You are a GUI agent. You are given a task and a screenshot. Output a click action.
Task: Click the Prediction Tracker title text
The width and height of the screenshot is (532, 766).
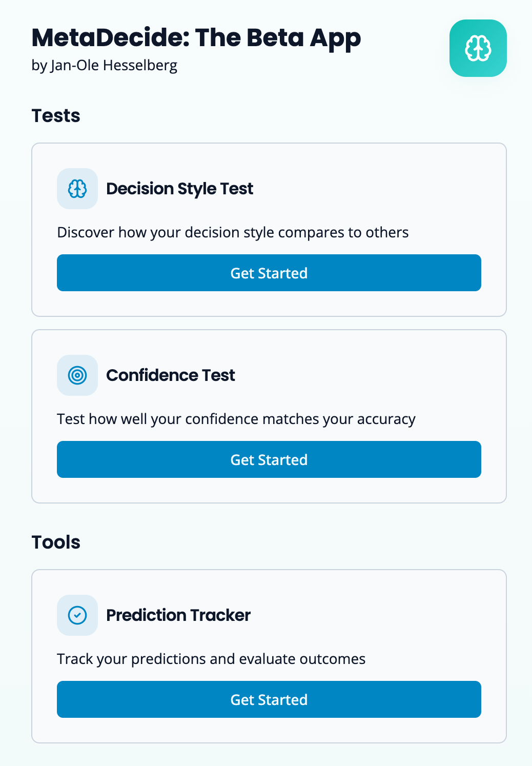tap(178, 615)
